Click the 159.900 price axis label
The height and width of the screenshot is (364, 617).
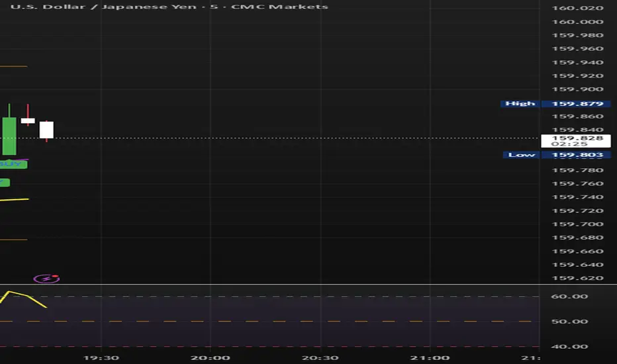577,89
